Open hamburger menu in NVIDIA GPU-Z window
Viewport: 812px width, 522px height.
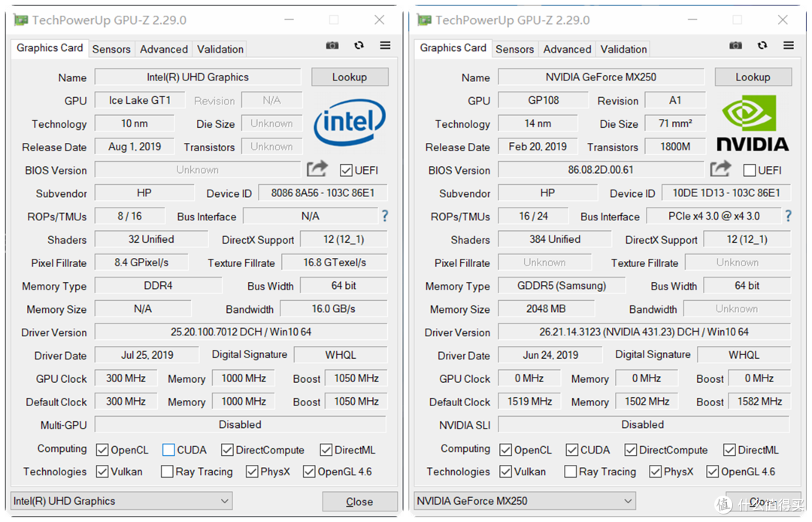pos(789,46)
